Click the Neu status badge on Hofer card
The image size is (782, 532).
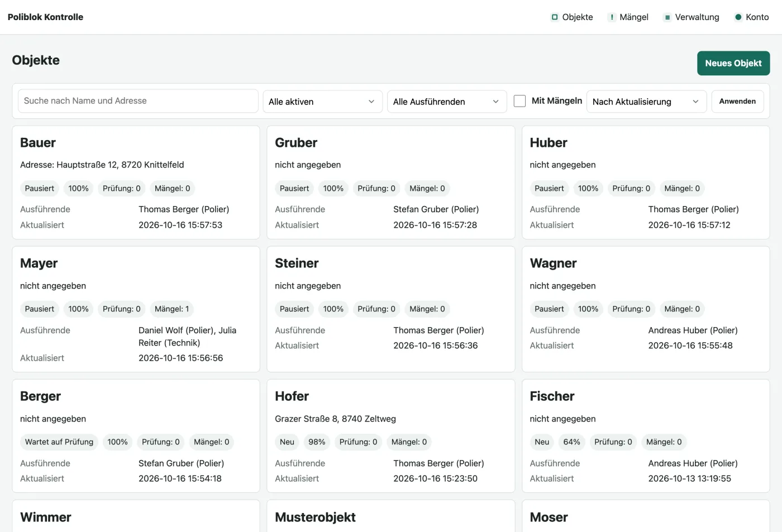pos(287,442)
